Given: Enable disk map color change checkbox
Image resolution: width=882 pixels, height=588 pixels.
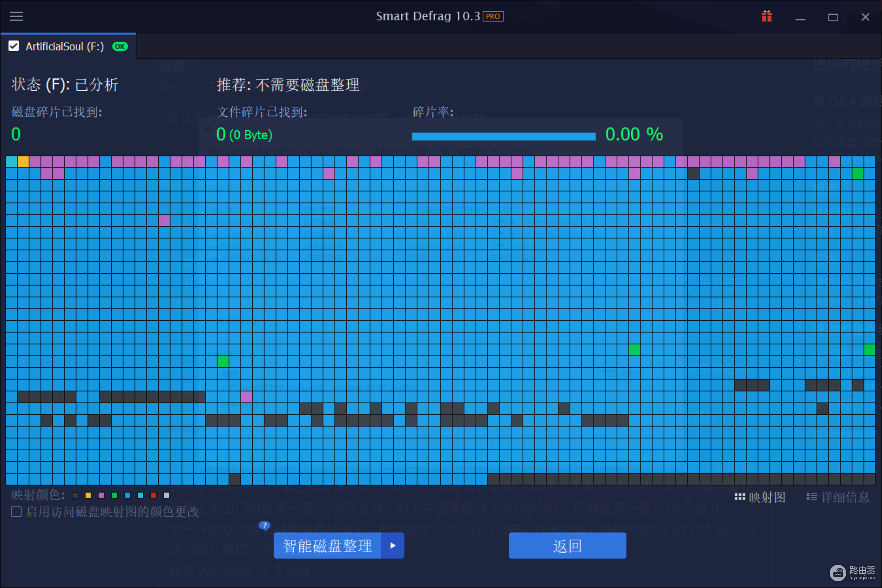Looking at the screenshot, I should coord(16,511).
